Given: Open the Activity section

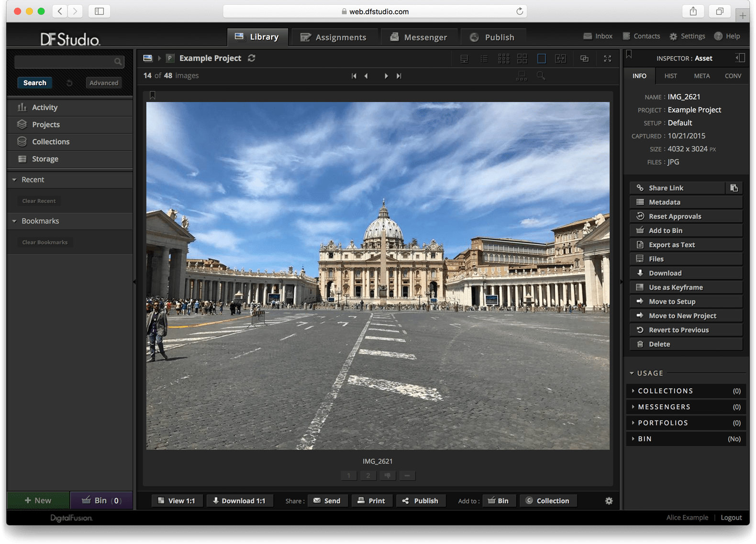Looking at the screenshot, I should [70, 107].
